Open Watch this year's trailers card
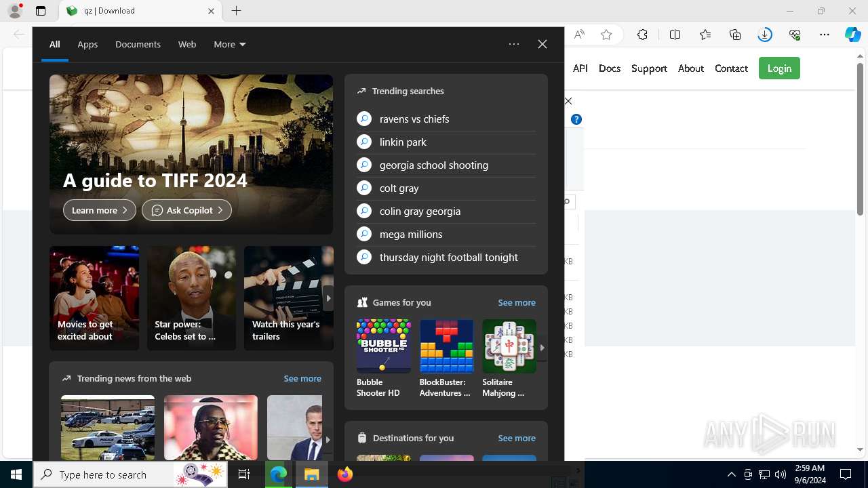Viewport: 868px width, 488px height. tap(289, 298)
